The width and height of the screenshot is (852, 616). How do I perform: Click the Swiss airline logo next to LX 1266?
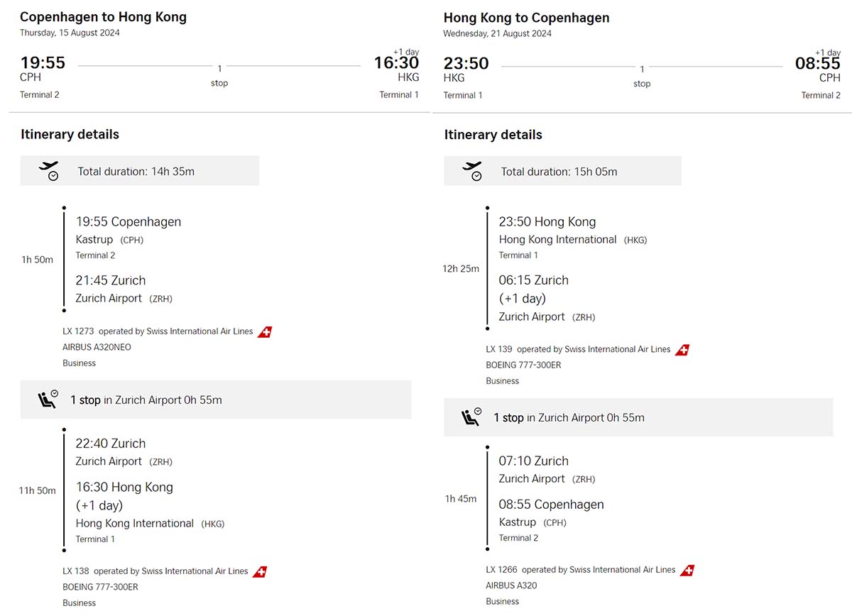tap(687, 571)
